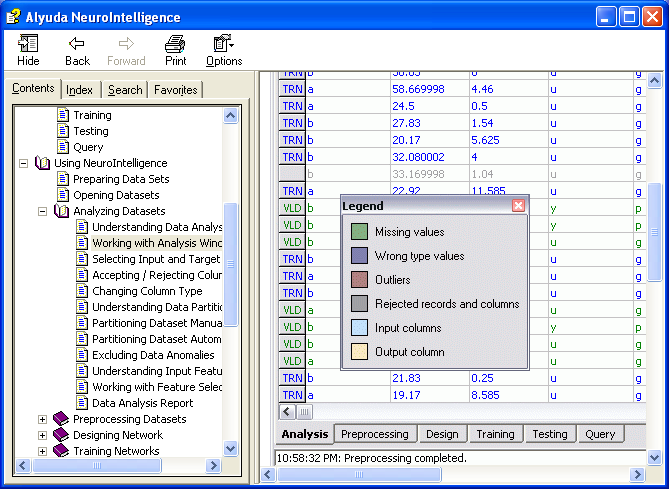
Task: Open Partitioning Dataset Manually topic
Action: tap(157, 323)
